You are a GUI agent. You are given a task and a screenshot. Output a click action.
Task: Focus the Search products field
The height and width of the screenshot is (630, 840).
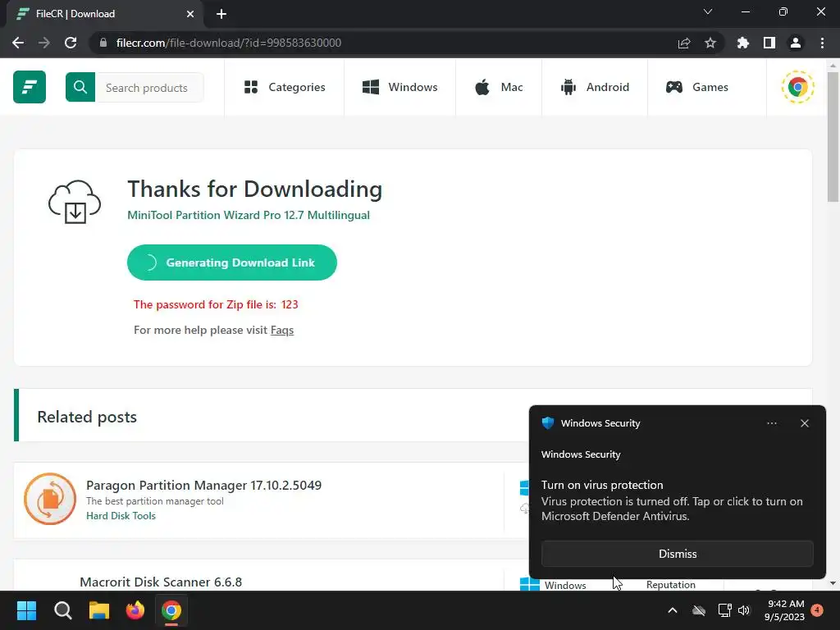click(x=149, y=87)
